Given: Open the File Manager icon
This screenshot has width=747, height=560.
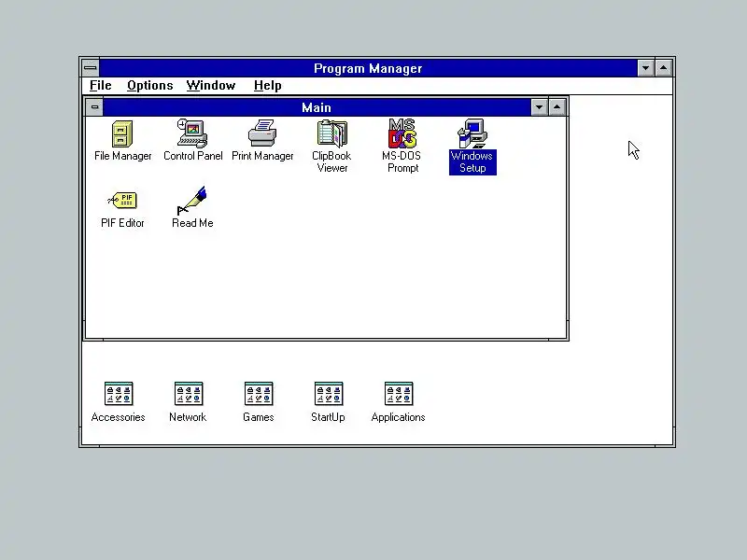Looking at the screenshot, I should (122, 133).
